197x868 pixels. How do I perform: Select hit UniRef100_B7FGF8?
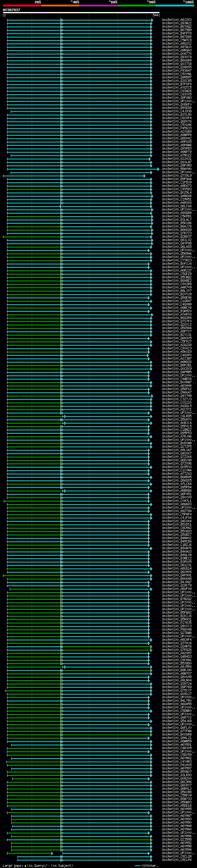[x=176, y=84]
